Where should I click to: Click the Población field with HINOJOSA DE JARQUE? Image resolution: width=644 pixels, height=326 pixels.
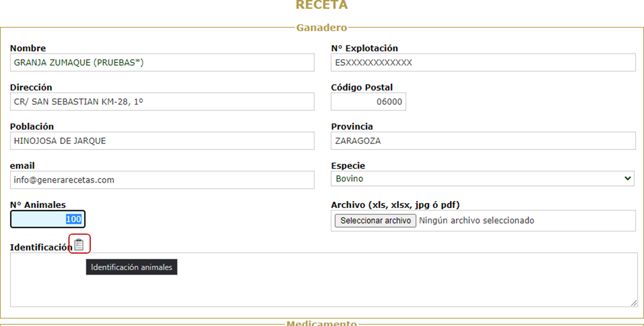coord(162,141)
